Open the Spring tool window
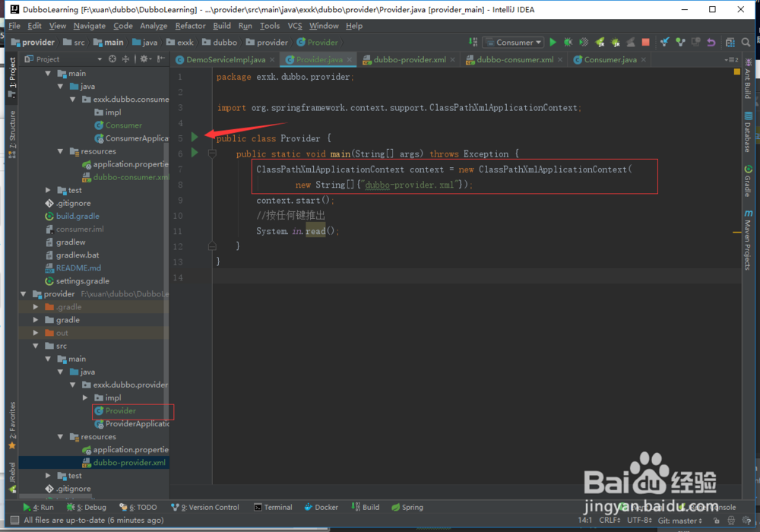Viewport: 760px width, 532px height. coord(407,507)
